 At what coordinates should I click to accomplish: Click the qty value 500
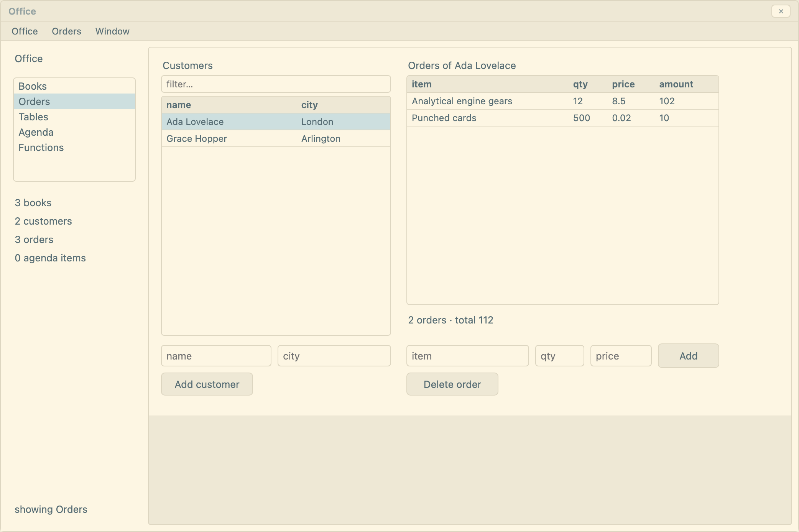pyautogui.click(x=581, y=118)
